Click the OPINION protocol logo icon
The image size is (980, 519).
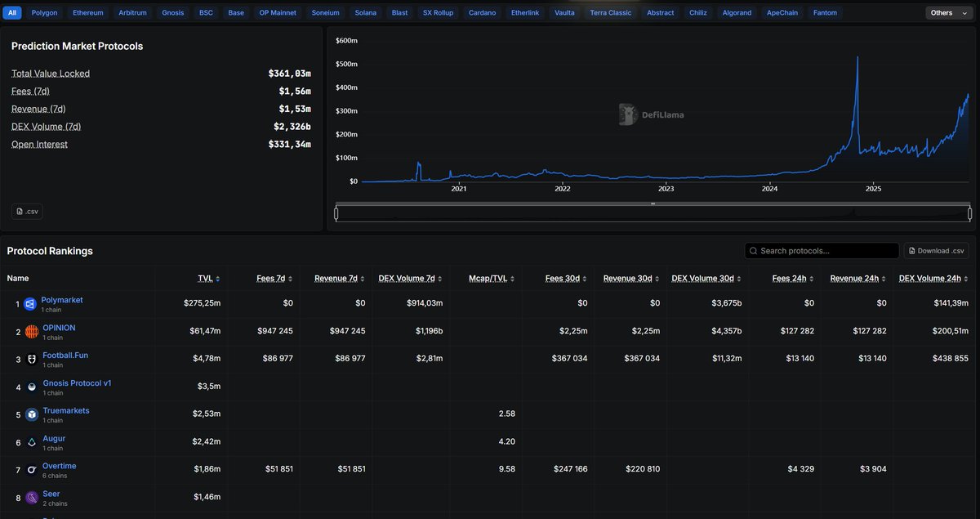(x=31, y=332)
